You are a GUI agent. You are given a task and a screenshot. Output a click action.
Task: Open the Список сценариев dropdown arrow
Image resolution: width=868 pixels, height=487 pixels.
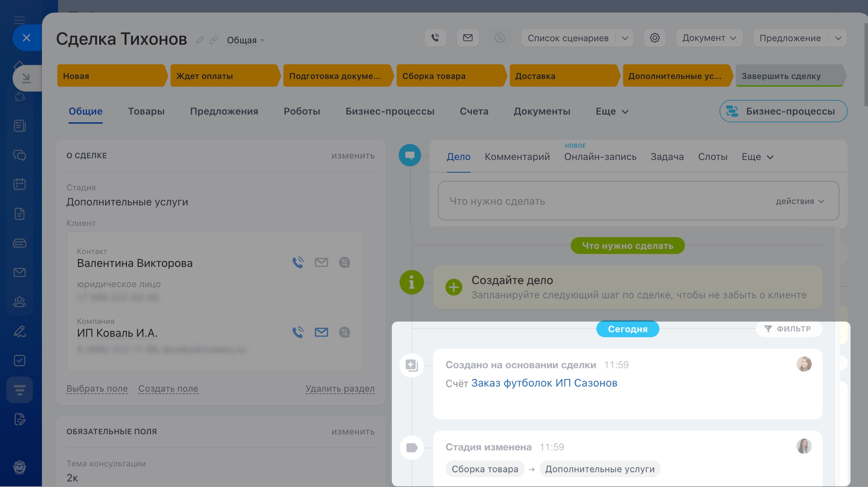pyautogui.click(x=625, y=38)
